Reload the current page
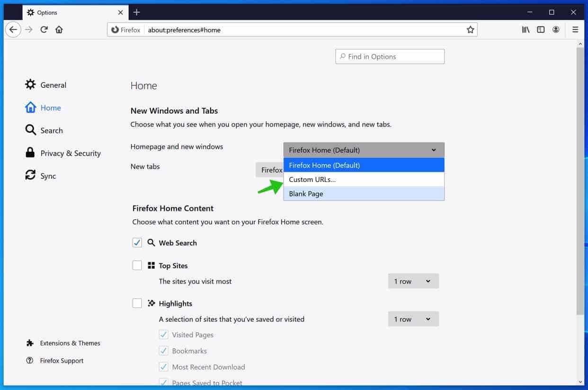 coord(44,30)
